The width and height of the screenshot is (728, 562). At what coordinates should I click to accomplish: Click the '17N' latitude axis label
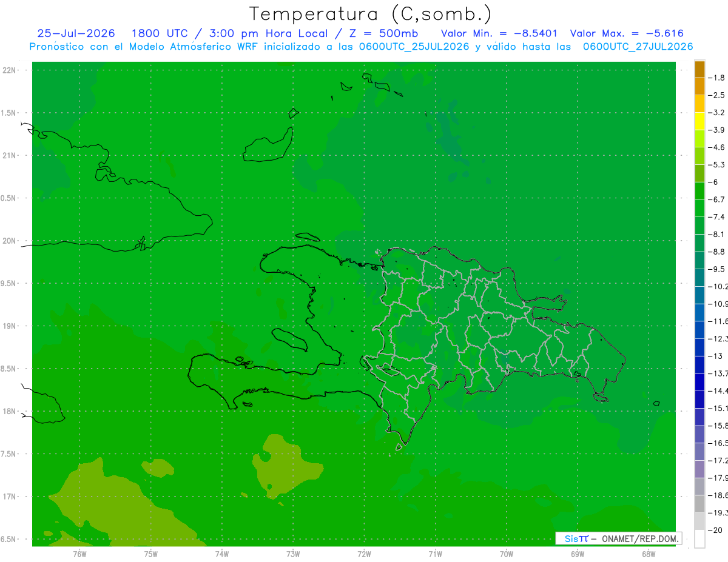[x=9, y=497]
